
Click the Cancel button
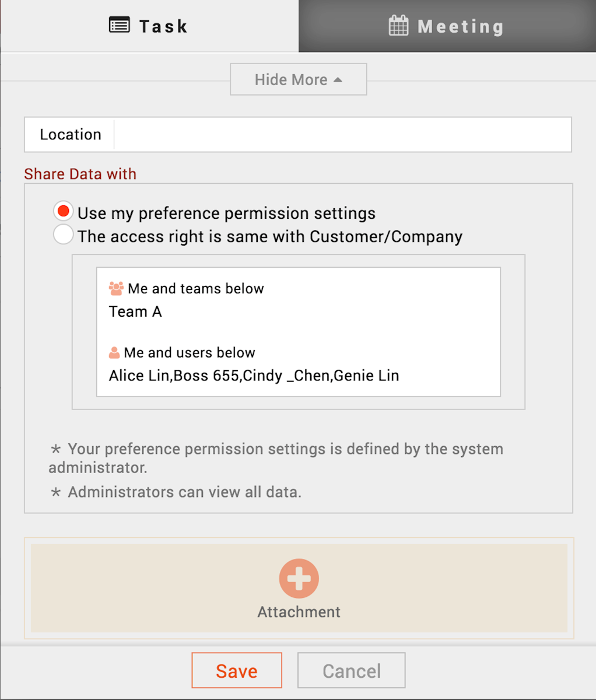352,670
